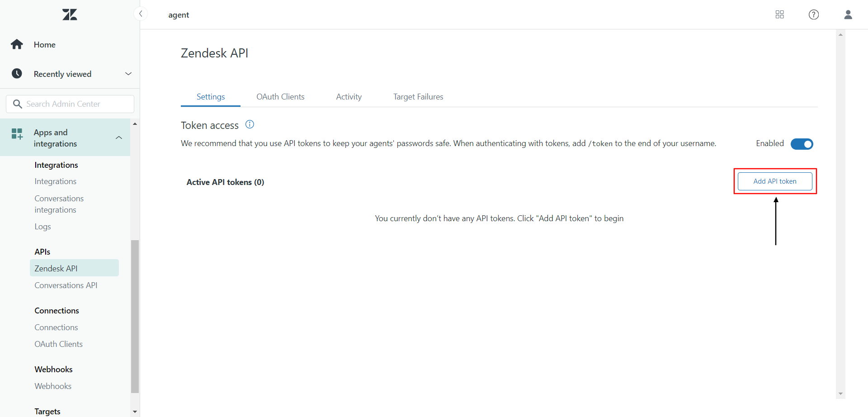Click the Zendesk logo icon
This screenshot has height=417, width=868.
tap(70, 14)
